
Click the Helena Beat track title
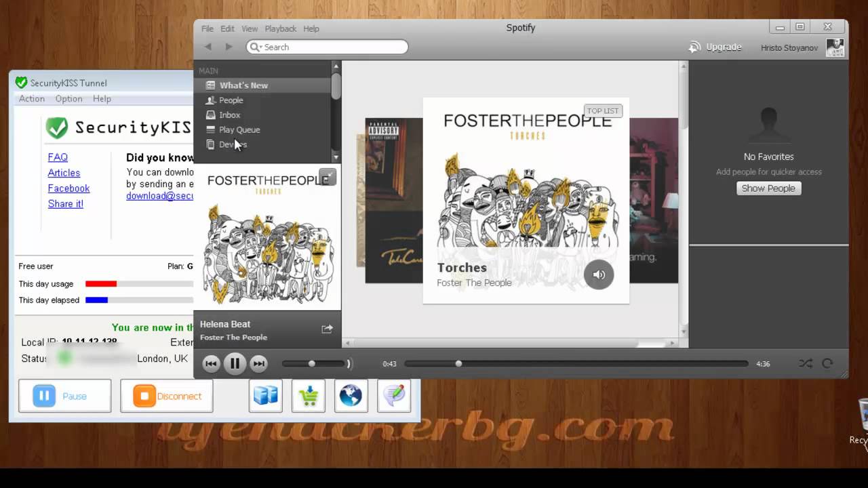click(x=225, y=324)
